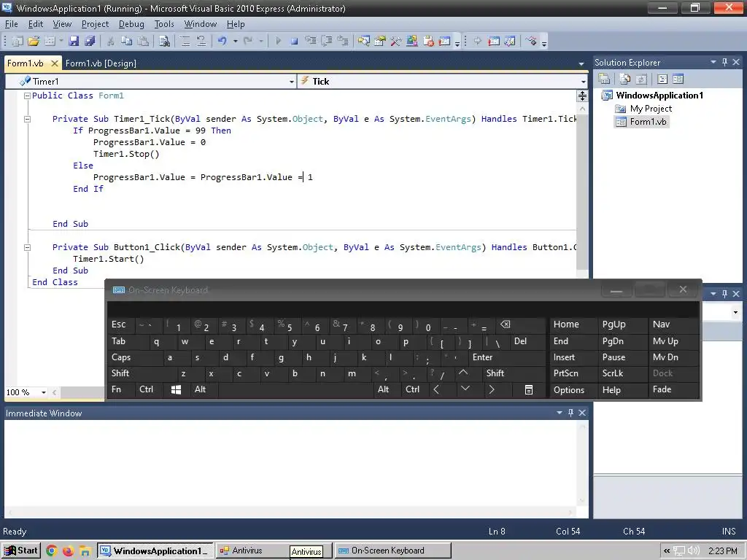Toggle left Alt key on On-Screen Keyboard
The height and width of the screenshot is (560, 747).
tap(200, 389)
